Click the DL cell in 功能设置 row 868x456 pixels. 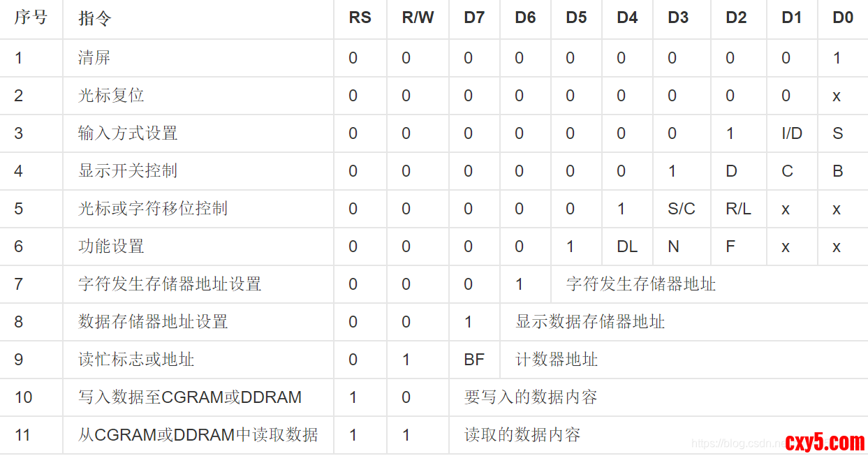(626, 247)
